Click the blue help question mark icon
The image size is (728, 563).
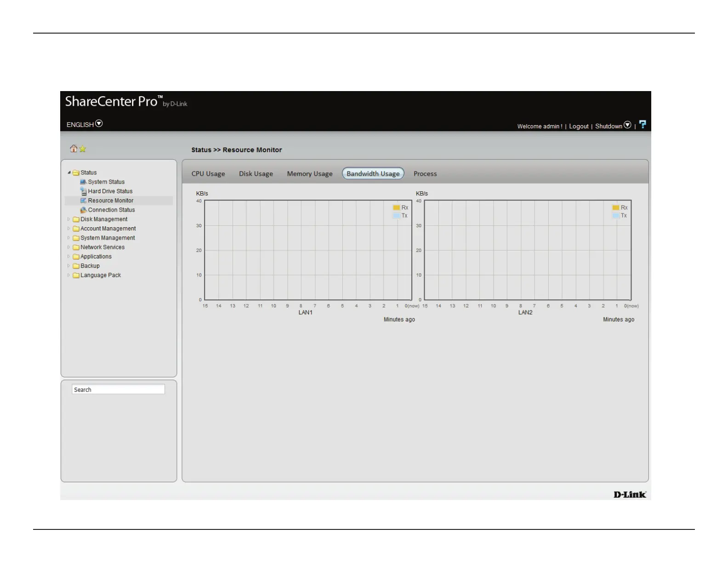(x=643, y=124)
